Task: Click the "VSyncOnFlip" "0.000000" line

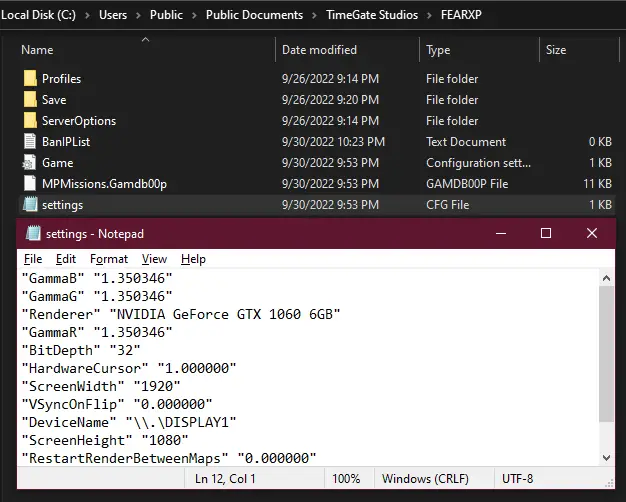Action: (117, 404)
